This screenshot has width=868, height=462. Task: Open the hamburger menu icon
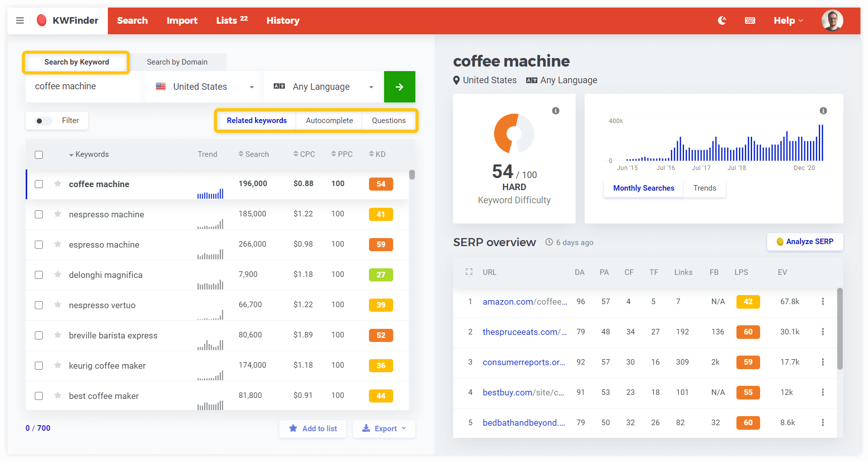point(20,21)
